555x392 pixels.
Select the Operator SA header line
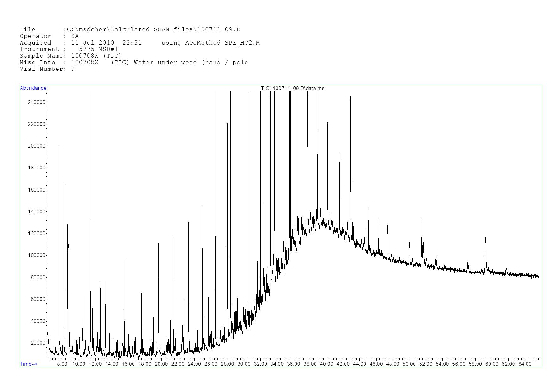pyautogui.click(x=49, y=36)
